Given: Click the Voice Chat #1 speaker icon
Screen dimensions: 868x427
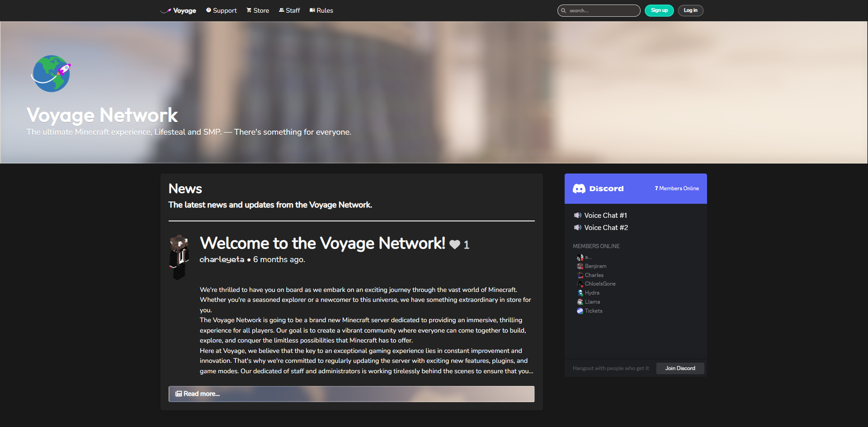Looking at the screenshot, I should pos(577,215).
